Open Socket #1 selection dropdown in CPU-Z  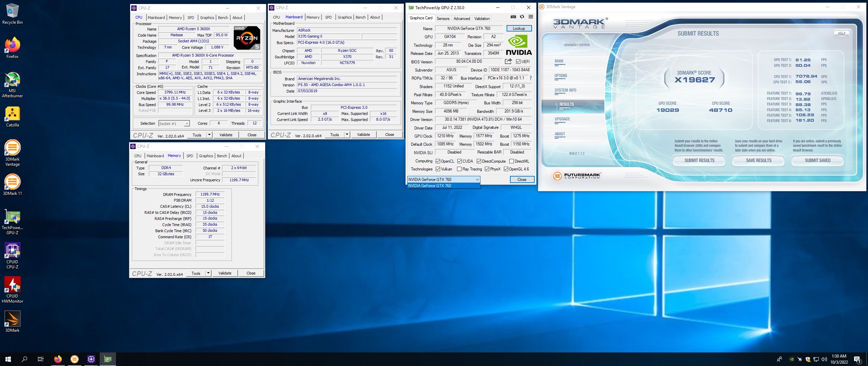[x=174, y=124]
